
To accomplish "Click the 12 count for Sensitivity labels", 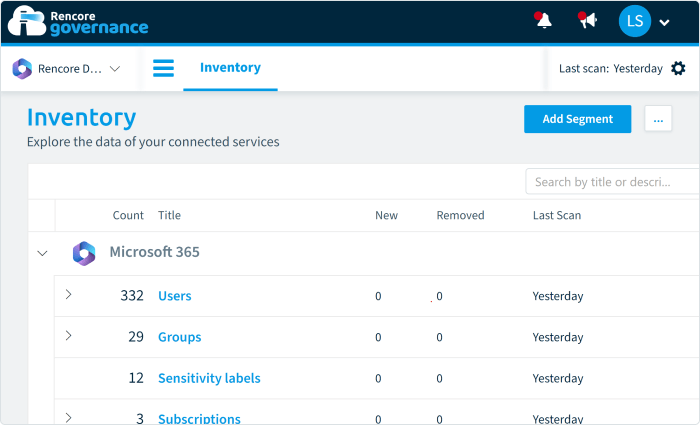I will [136, 378].
